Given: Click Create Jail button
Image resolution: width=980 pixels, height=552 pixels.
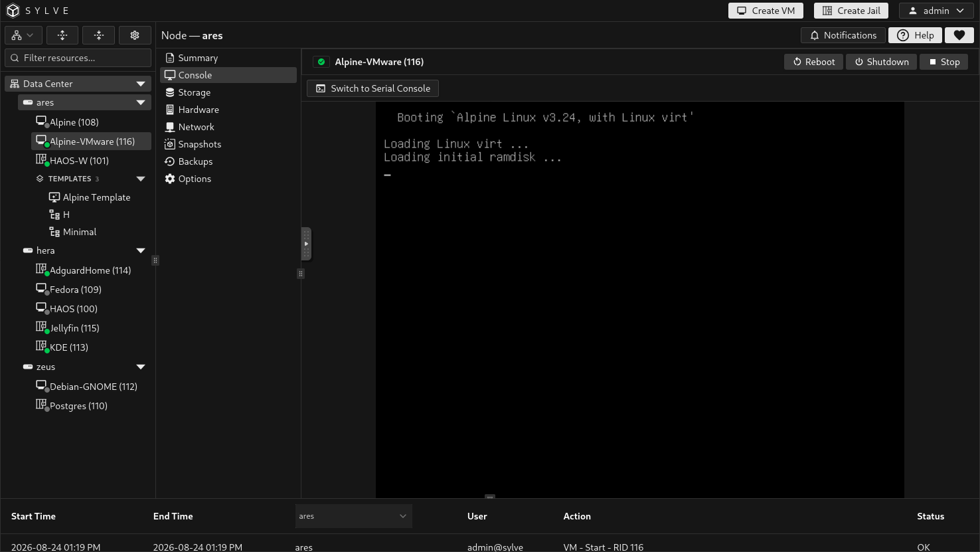Looking at the screenshot, I should click(851, 11).
